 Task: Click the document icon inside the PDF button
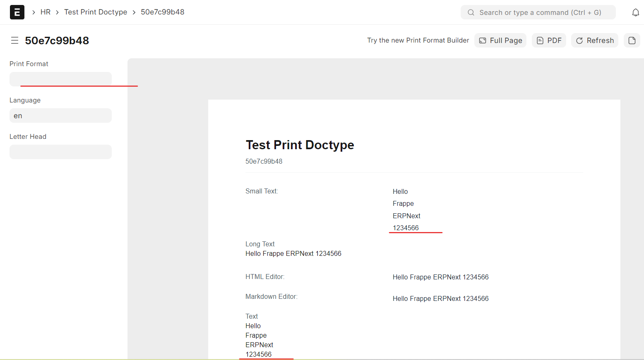pos(540,40)
